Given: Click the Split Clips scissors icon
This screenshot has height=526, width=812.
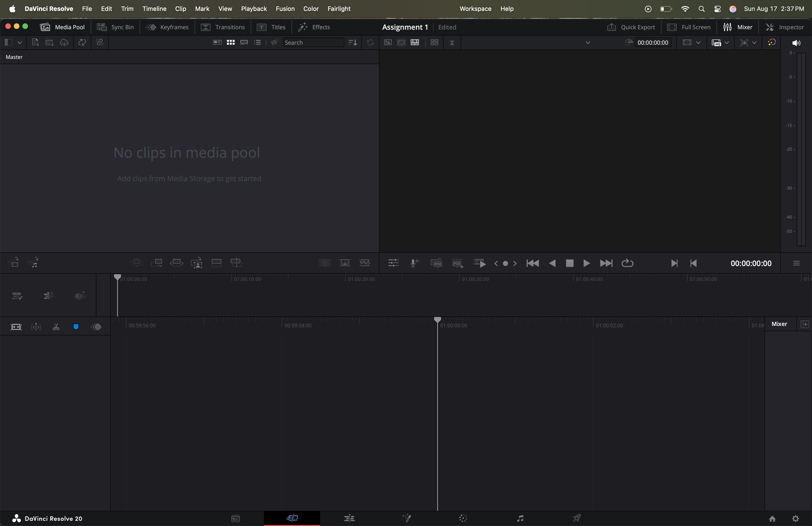Looking at the screenshot, I should (56, 327).
